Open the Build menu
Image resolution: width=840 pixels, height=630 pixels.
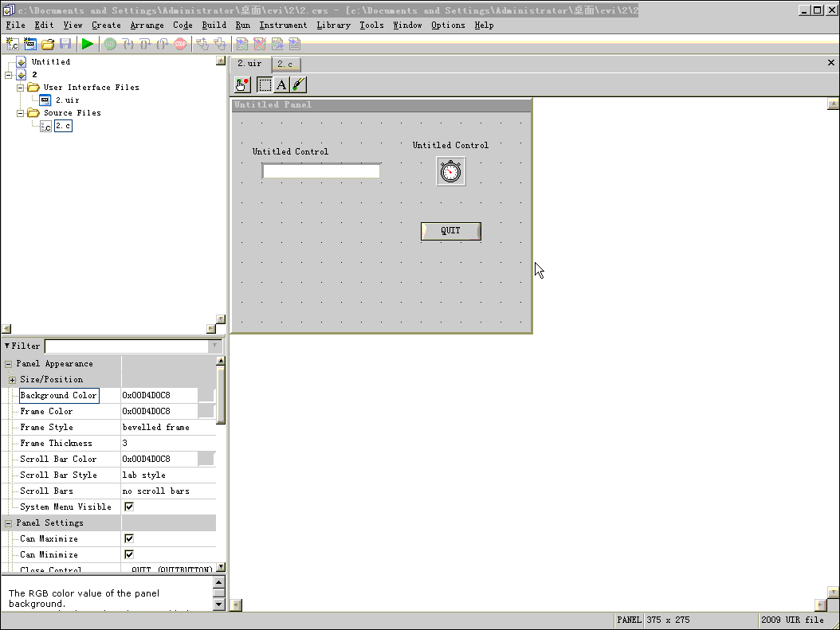tap(214, 25)
